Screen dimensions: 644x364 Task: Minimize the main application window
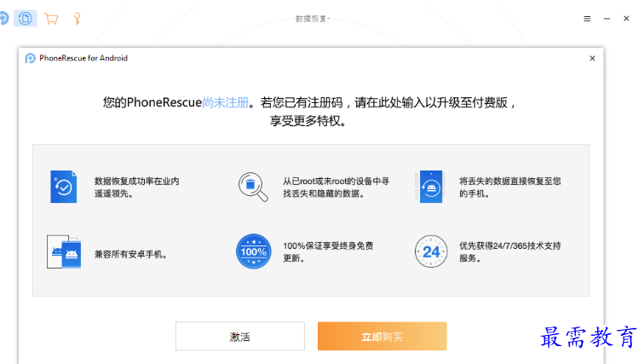[x=606, y=18]
